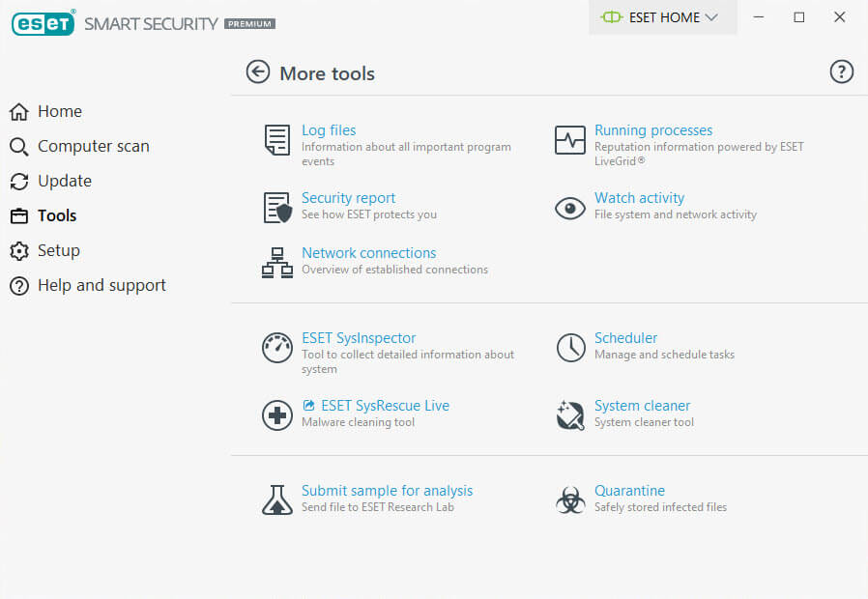Click text 'See how ESET protects you'
This screenshot has height=599, width=868.
pyautogui.click(x=369, y=214)
